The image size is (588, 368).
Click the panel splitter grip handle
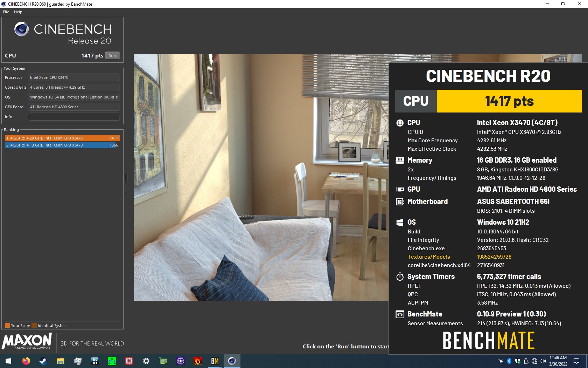(126, 184)
